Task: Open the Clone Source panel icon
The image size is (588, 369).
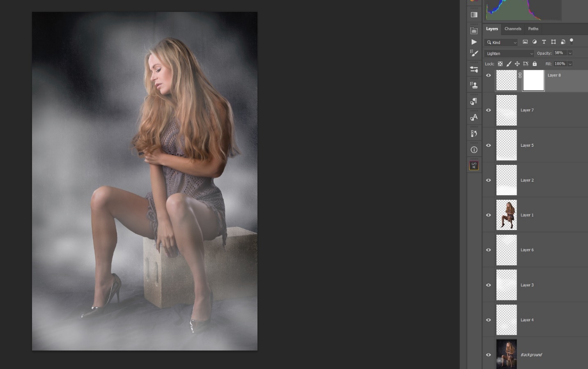Action: [x=474, y=85]
